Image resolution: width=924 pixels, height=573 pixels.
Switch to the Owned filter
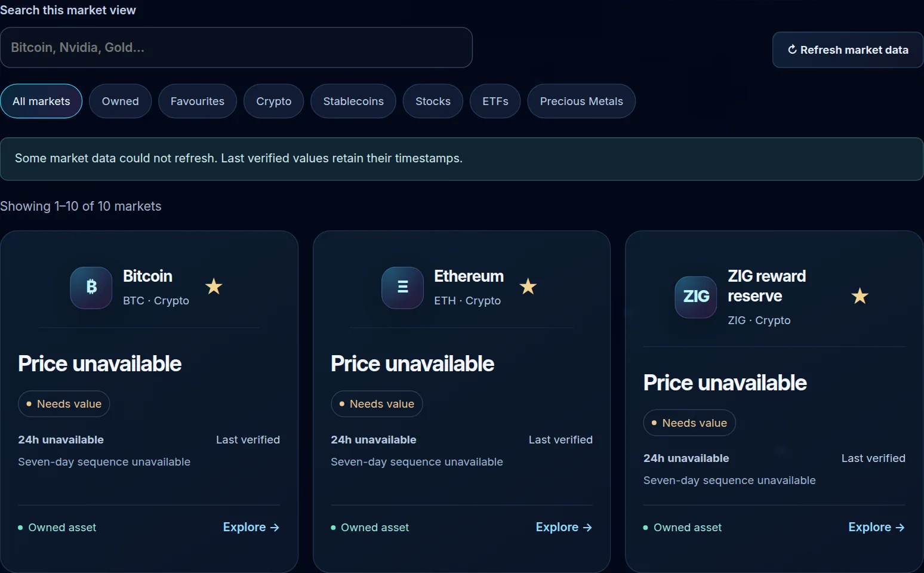[x=121, y=101]
